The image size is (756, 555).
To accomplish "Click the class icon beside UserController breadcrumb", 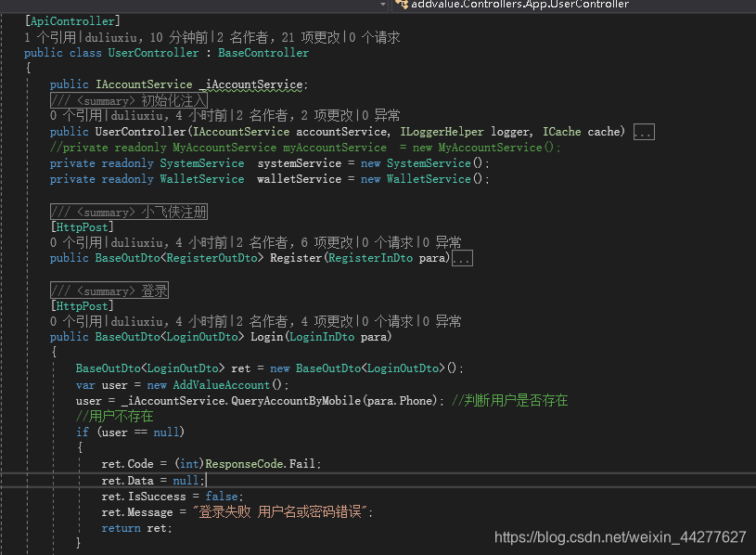I will tap(401, 6).
